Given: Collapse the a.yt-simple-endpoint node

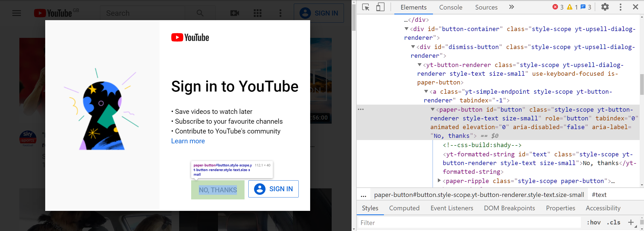Looking at the screenshot, I should pos(426,91).
